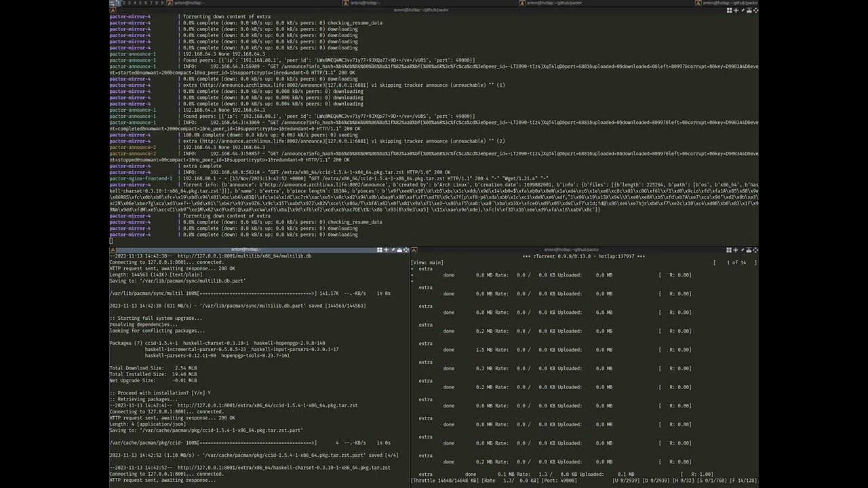868x488 pixels.
Task: Click 'resolving dependencies...' line
Action: click(x=144, y=325)
